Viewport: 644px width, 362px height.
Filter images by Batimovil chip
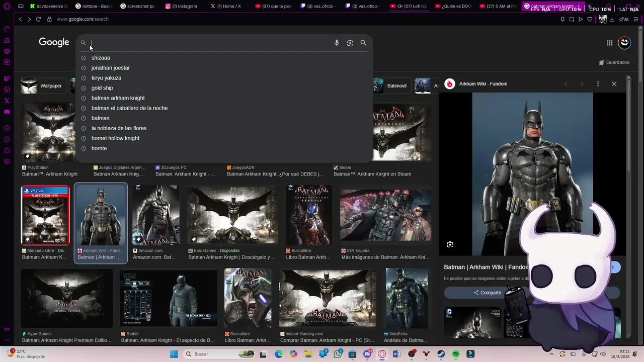[392, 86]
